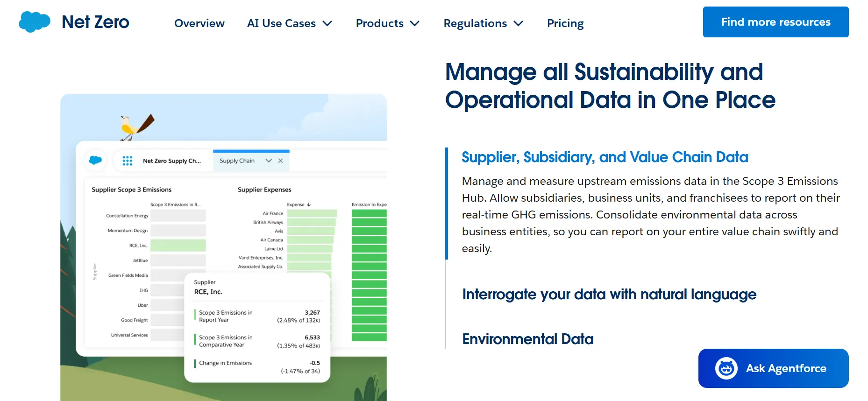Click the Manage all Sustainability headline
This screenshot has height=401, width=868.
coord(610,86)
